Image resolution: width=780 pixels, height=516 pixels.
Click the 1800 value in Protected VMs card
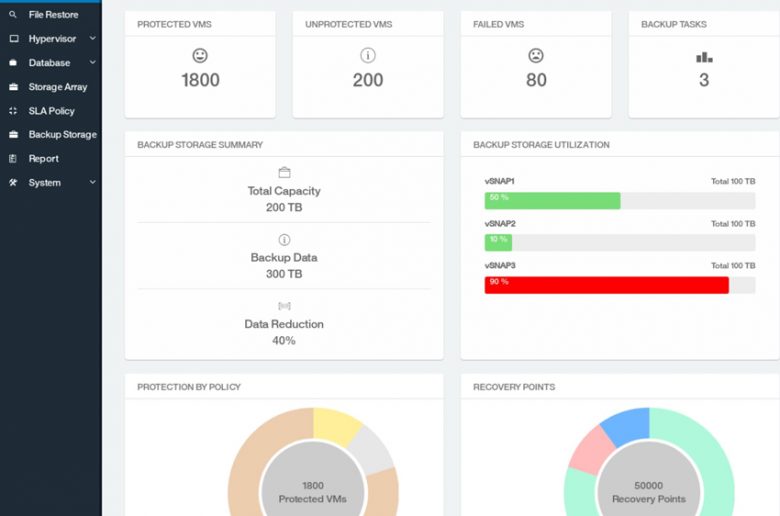(200, 80)
